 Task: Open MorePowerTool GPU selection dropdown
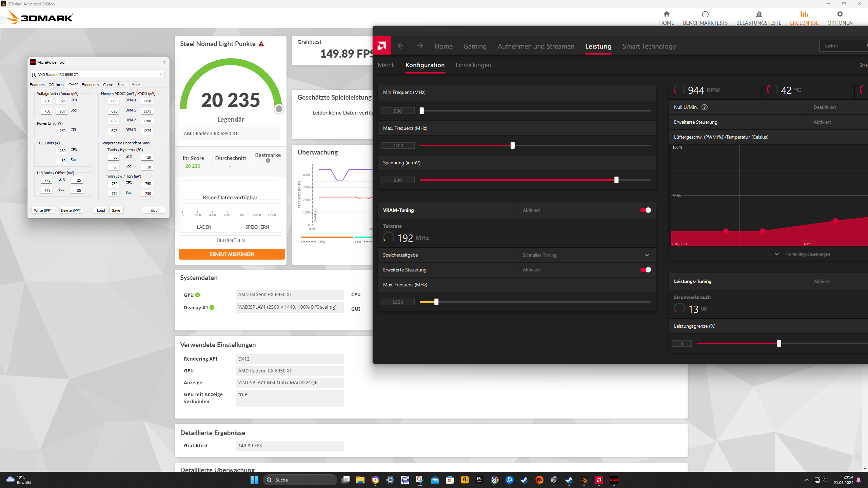(97, 75)
